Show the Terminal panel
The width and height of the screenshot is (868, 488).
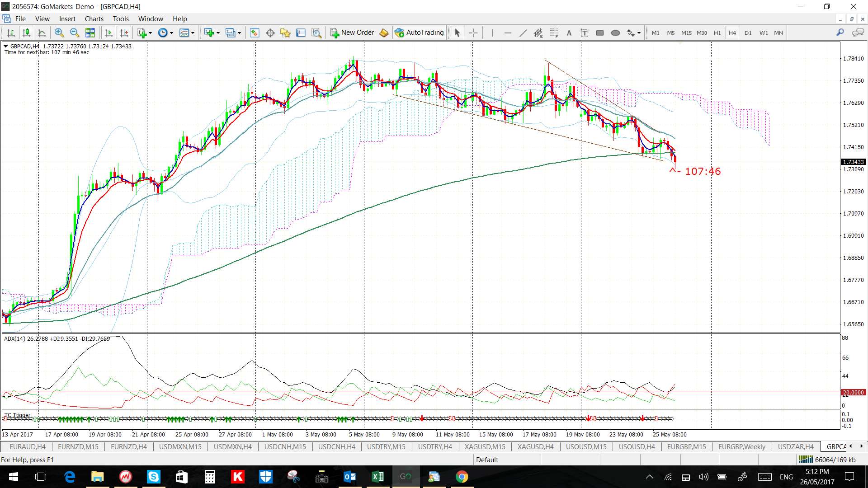pos(301,33)
